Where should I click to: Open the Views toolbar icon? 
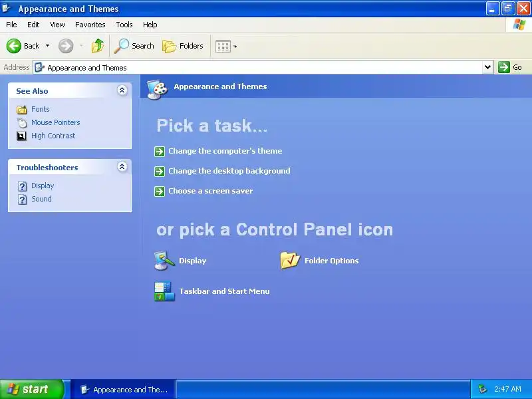[223, 46]
